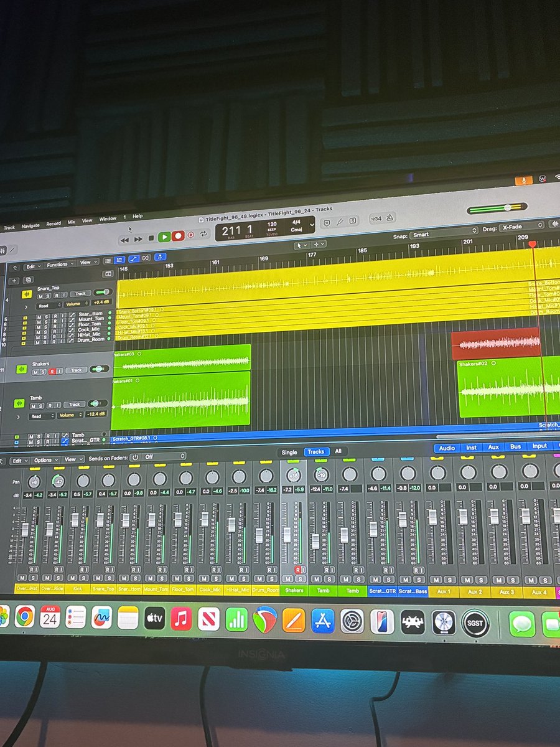Click the Kick channel pan knob

83,481
